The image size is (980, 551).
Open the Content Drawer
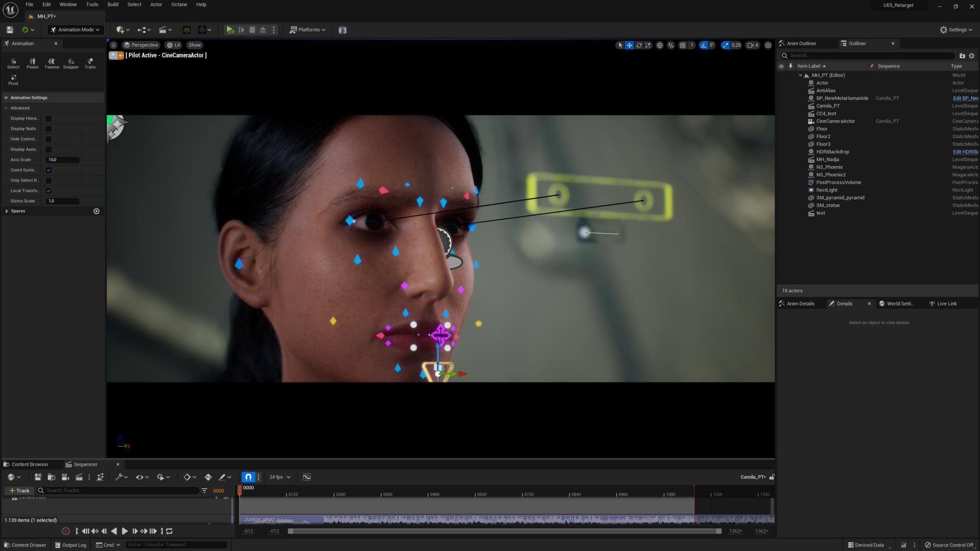pyautogui.click(x=25, y=545)
